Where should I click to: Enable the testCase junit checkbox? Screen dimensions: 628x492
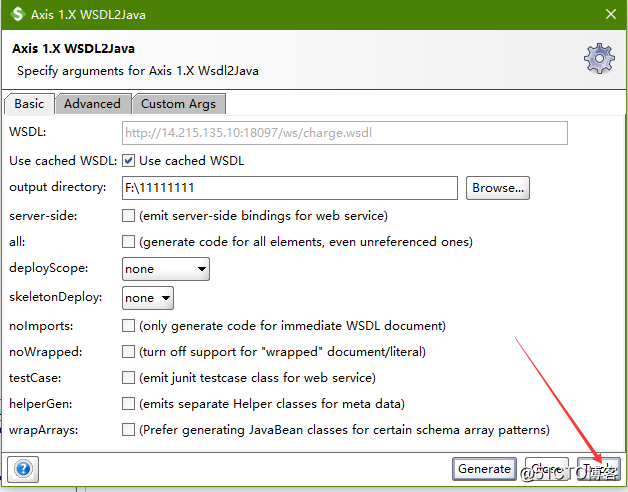click(x=128, y=377)
